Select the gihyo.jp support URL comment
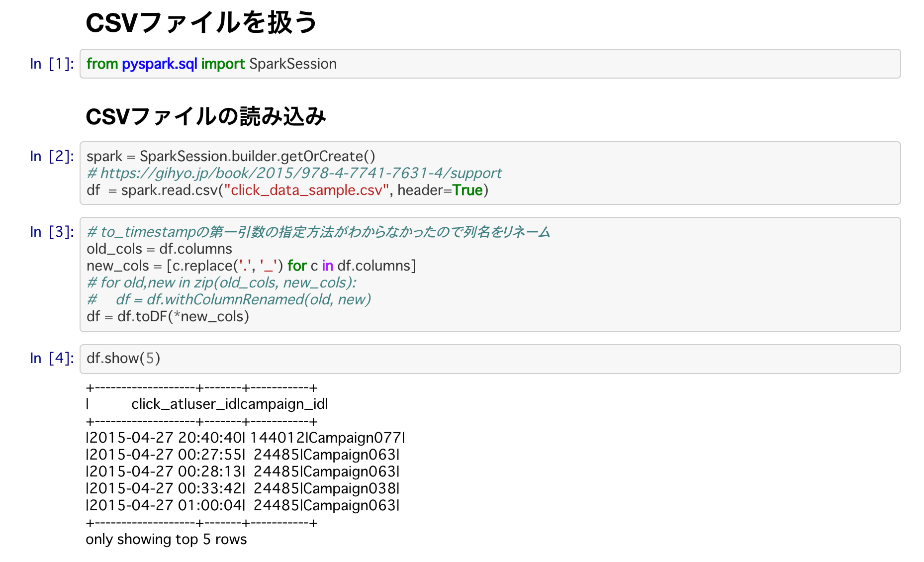This screenshot has height=562, width=924. click(294, 173)
